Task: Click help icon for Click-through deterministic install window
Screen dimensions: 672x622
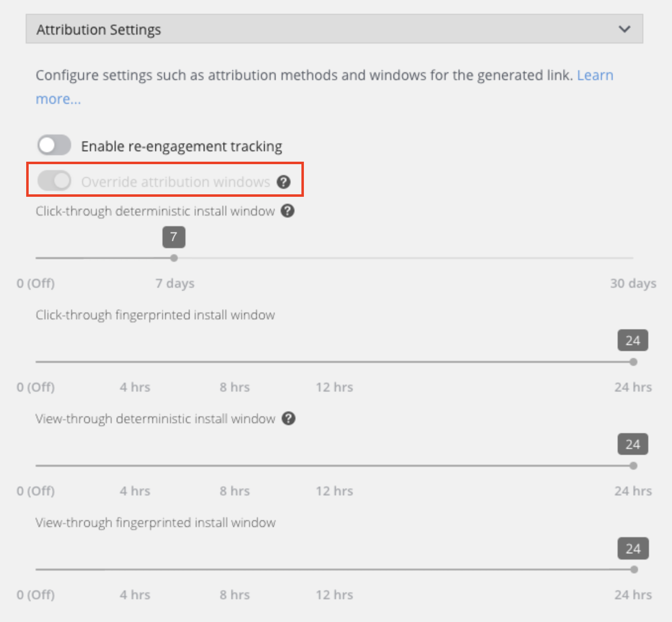Action: [288, 211]
